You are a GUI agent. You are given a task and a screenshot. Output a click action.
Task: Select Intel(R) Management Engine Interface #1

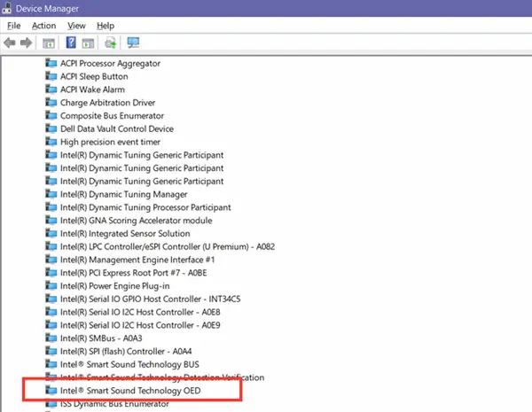tap(137, 260)
